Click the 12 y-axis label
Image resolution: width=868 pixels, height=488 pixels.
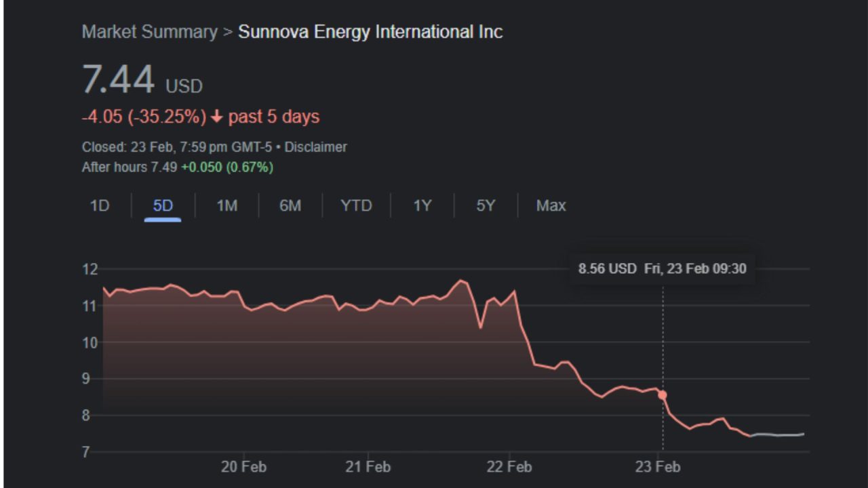90,269
